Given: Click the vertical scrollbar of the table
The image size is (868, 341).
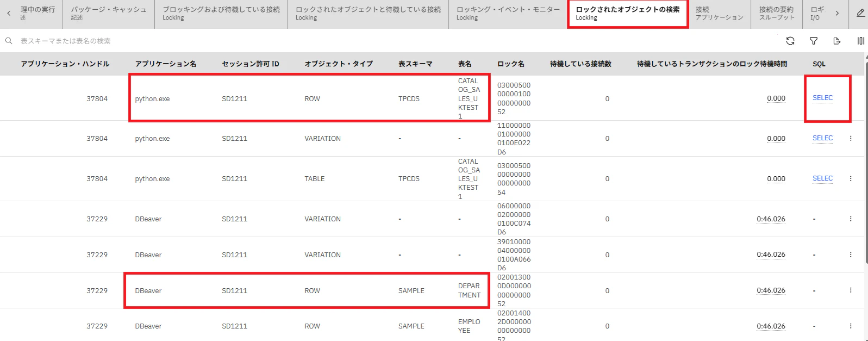Looking at the screenshot, I should point(866,163).
